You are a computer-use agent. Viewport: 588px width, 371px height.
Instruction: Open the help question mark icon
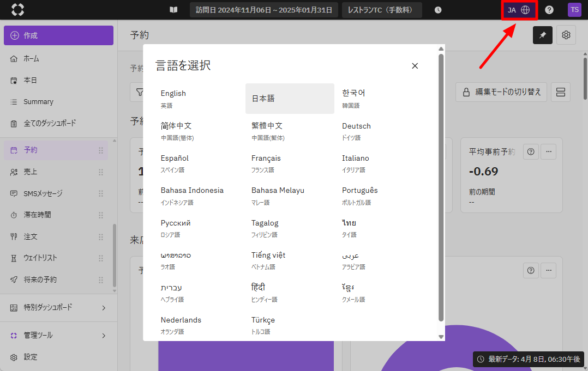[549, 10]
